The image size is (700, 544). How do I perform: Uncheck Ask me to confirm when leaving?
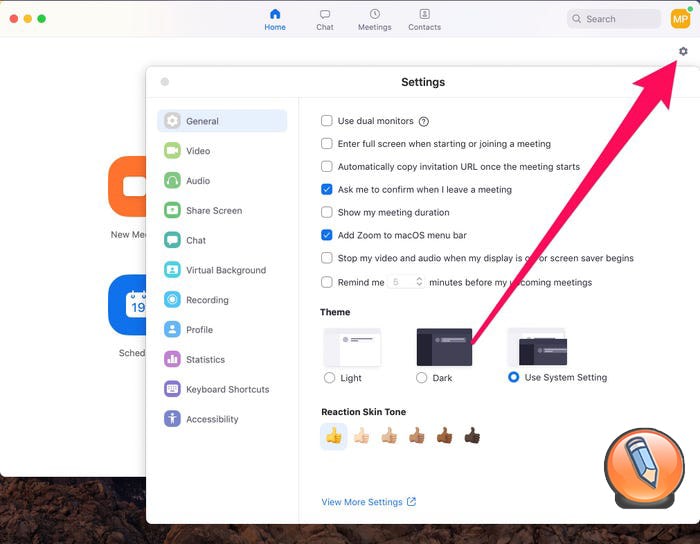[x=327, y=189]
